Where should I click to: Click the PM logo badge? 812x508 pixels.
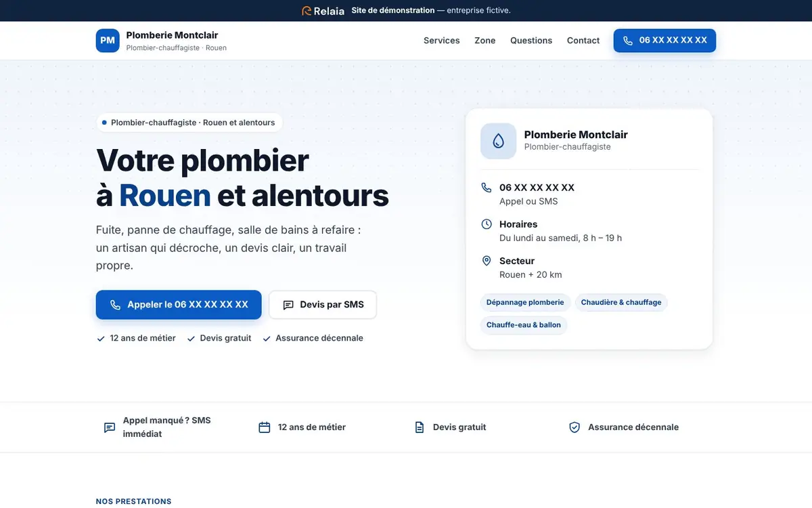pos(108,41)
